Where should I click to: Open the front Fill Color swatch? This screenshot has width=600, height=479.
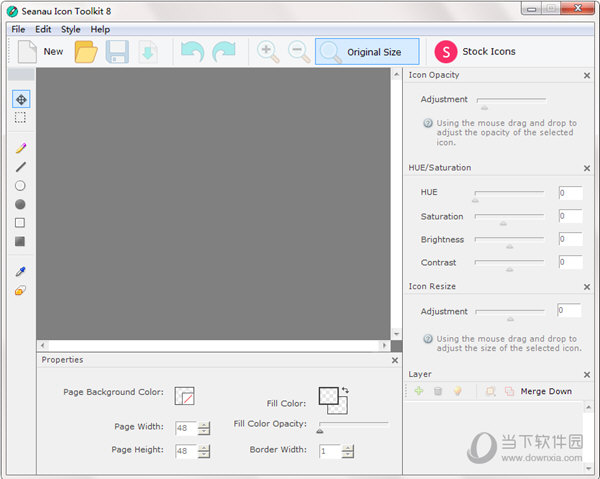(328, 396)
